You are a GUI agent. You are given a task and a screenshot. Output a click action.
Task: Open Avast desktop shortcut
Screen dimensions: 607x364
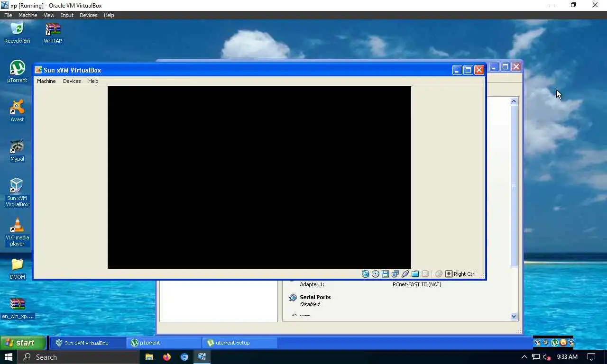(x=17, y=111)
